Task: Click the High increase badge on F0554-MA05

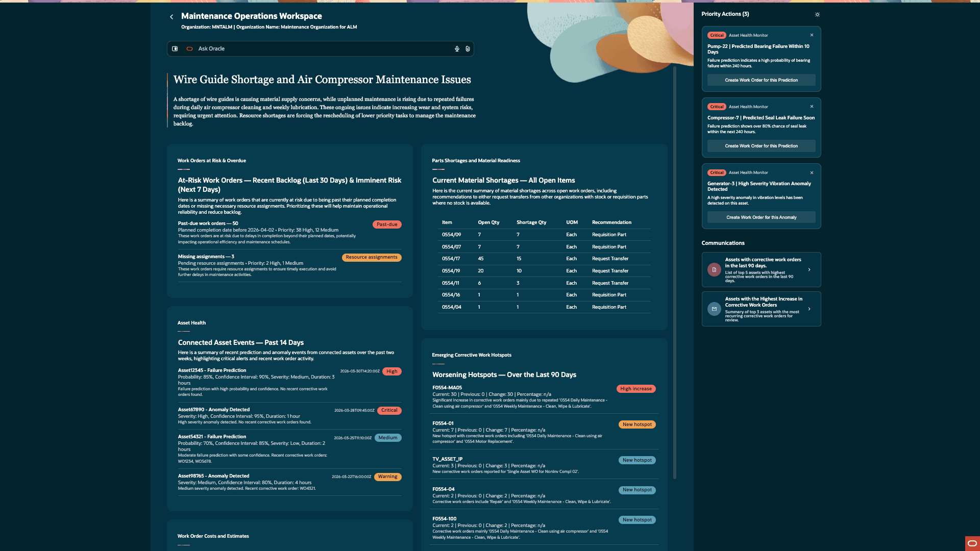Action: (636, 388)
